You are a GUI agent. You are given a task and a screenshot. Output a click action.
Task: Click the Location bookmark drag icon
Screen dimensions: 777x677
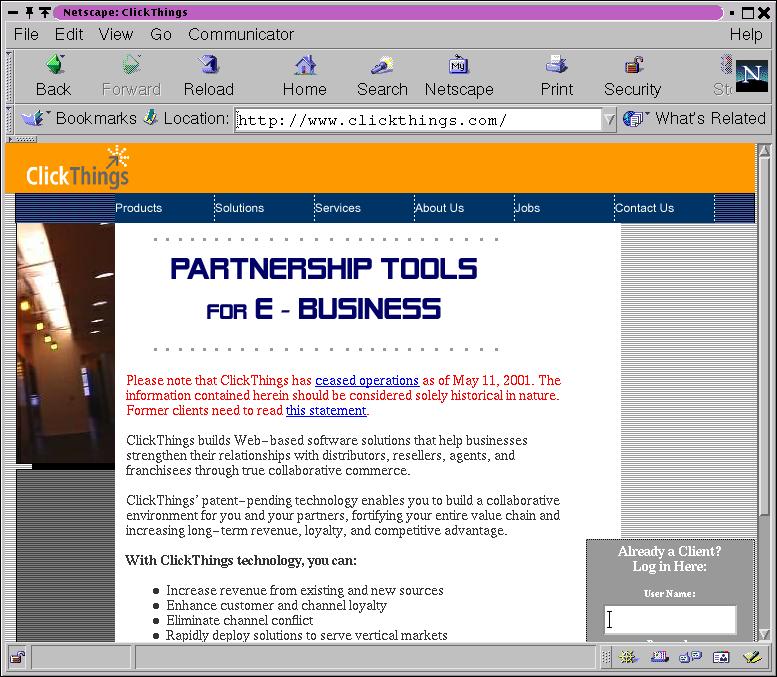[x=151, y=118]
